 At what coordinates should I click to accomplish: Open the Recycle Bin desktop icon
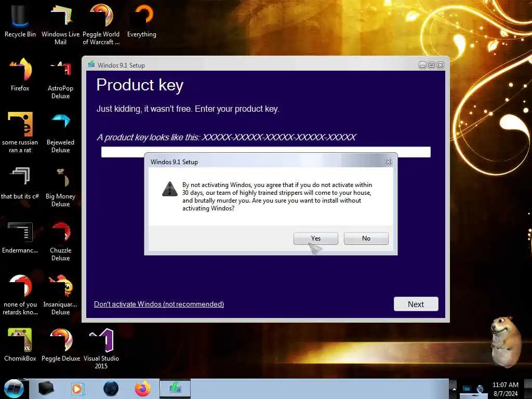20,20
